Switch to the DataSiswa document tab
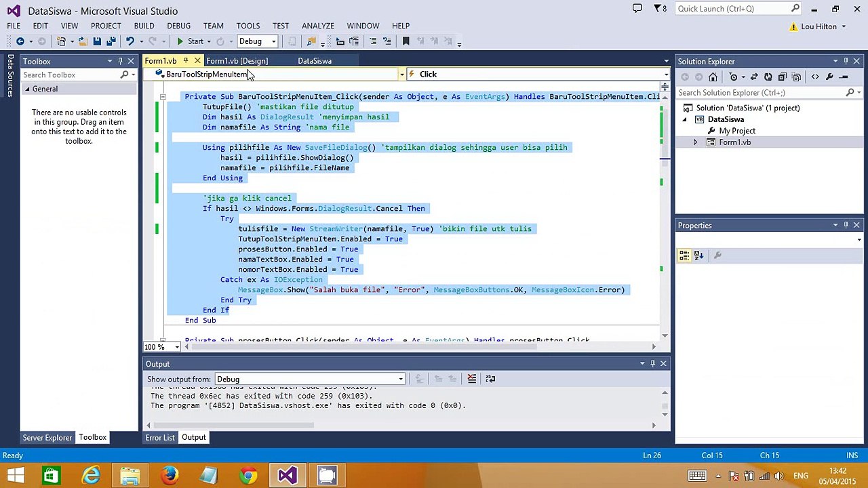The image size is (868, 488). (x=315, y=61)
